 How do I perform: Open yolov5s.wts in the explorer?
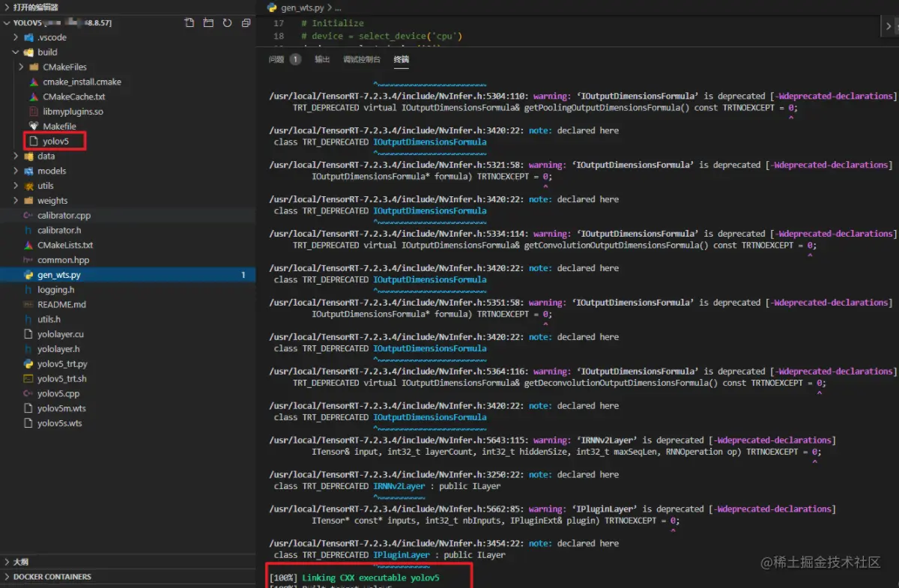coord(60,423)
